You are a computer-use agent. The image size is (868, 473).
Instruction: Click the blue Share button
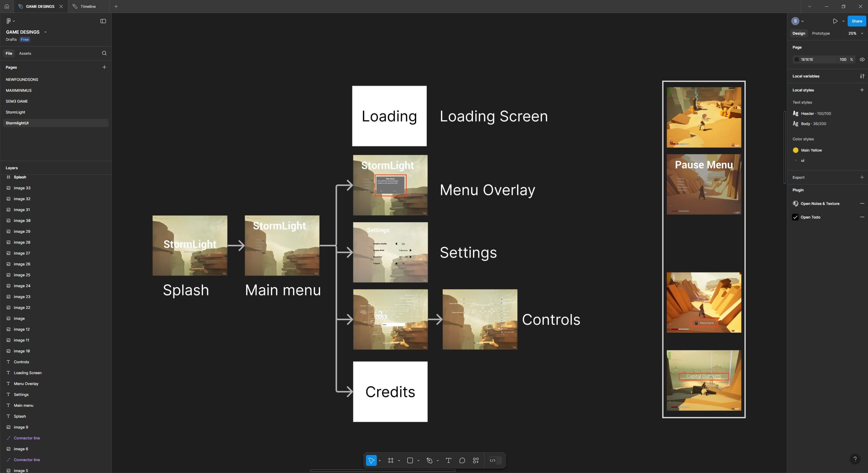[856, 21]
